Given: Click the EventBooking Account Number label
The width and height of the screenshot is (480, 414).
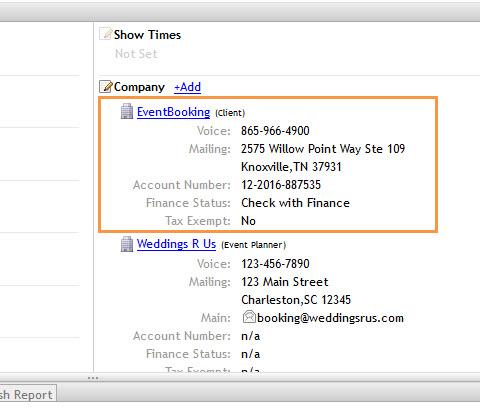Looking at the screenshot, I should pyautogui.click(x=182, y=185).
